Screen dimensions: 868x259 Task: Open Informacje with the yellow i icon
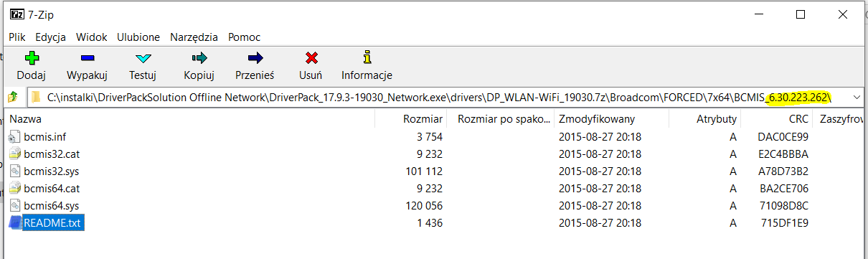pyautogui.click(x=367, y=58)
